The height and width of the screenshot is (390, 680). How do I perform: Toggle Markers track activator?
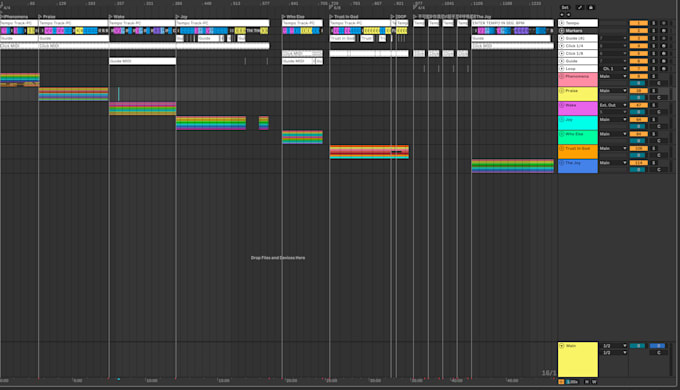click(638, 31)
